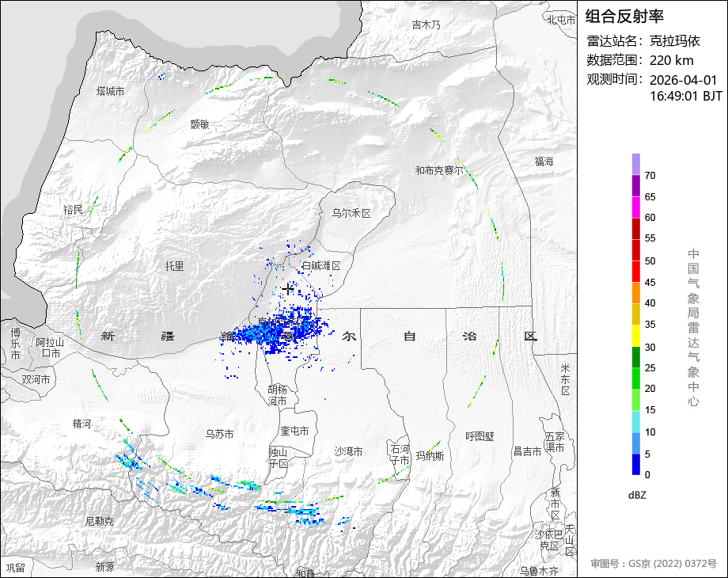Pick the orange 40 dBZ legend block

[636, 293]
